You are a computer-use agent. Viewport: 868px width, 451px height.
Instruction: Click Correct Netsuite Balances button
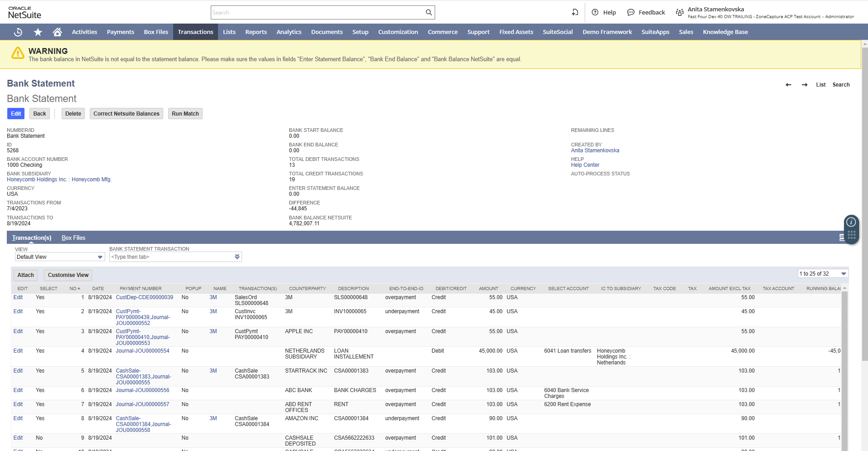click(x=126, y=114)
